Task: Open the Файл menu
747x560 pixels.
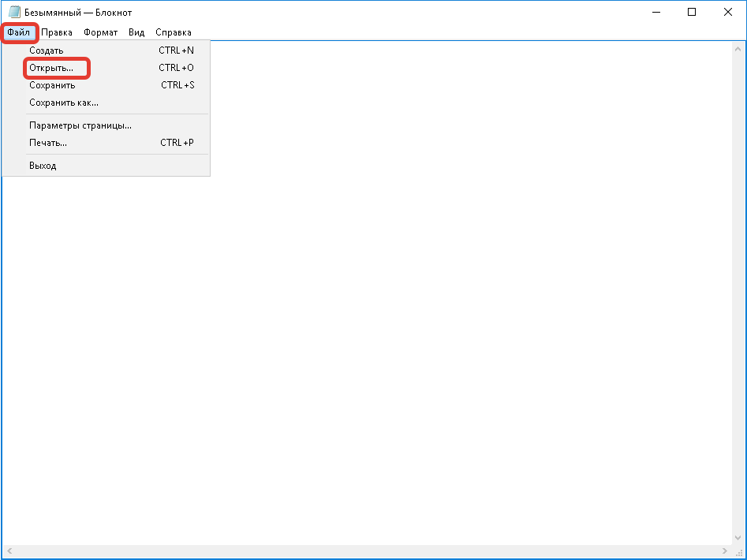Action: [x=19, y=32]
